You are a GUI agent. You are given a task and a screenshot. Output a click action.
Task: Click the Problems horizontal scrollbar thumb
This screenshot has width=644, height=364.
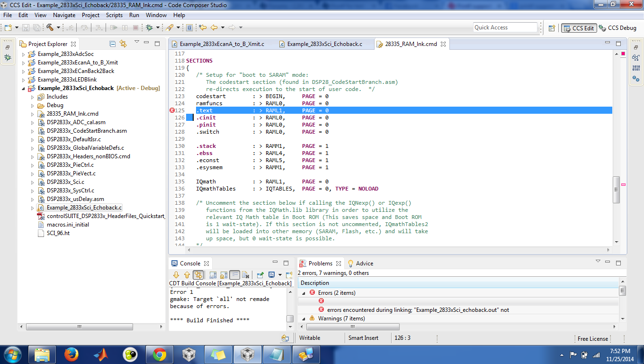pos(352,327)
